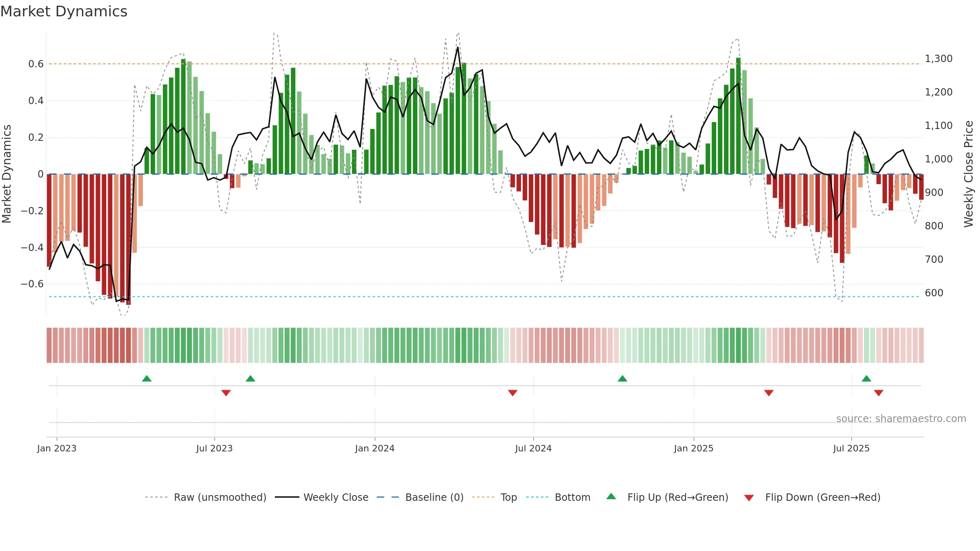Image resolution: width=980 pixels, height=551 pixels.
Task: Toggle the Flip Down (Green→Red) legend entry
Action: 812,497
